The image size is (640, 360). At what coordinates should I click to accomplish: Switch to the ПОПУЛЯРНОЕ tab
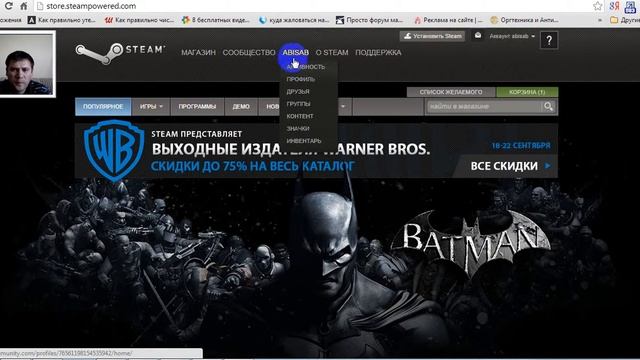point(103,107)
